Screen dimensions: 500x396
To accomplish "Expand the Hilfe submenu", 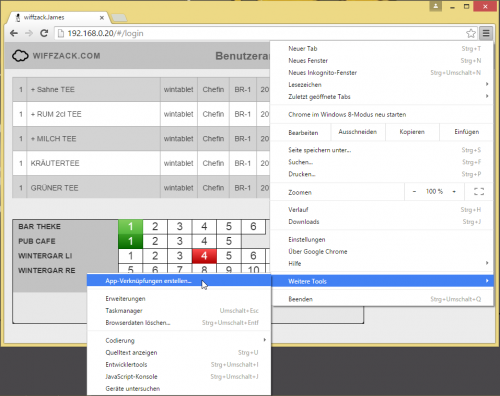I will point(381,264).
